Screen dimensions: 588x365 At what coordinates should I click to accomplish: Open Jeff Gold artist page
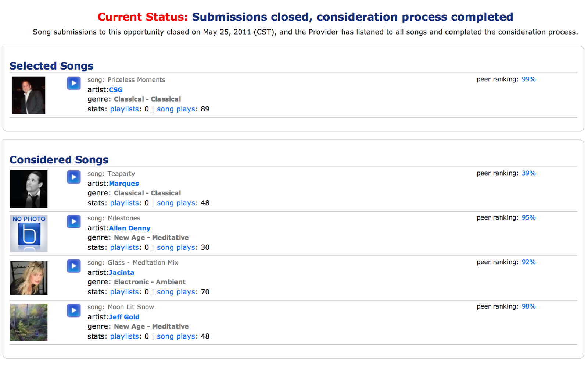point(124,317)
